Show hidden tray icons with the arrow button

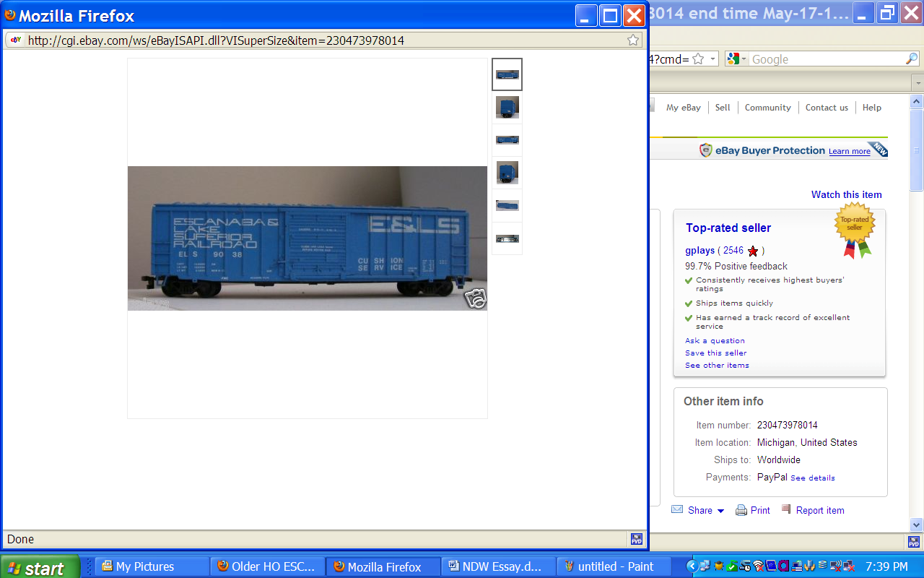692,566
